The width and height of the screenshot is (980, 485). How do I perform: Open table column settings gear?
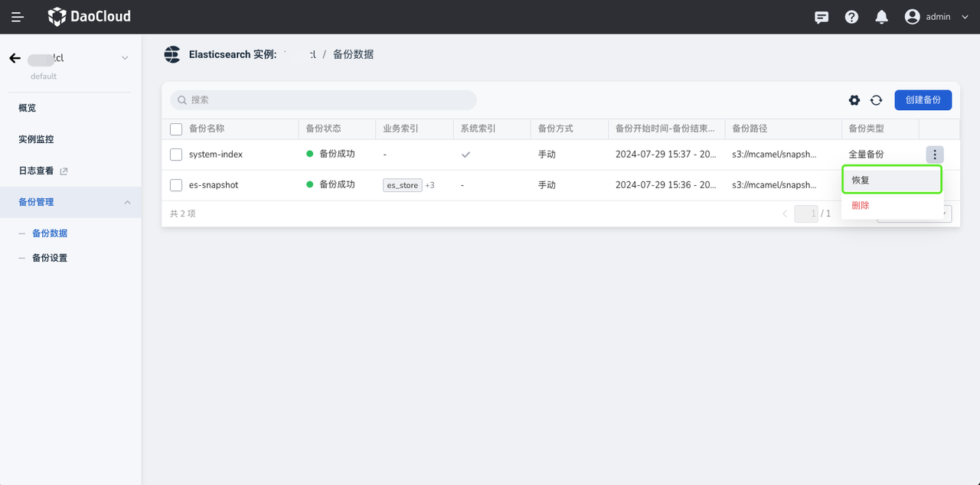pyautogui.click(x=854, y=100)
